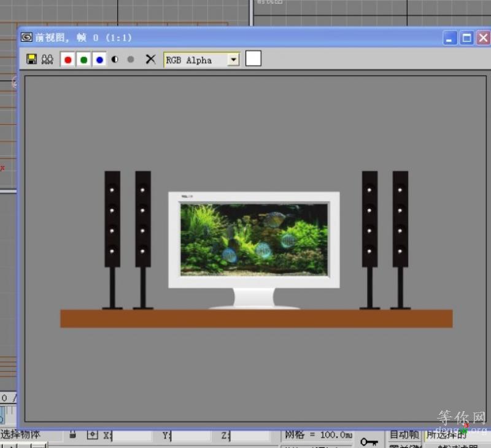Click the render window title bar icon
Viewport: 491px width, 448px height.
(26, 37)
